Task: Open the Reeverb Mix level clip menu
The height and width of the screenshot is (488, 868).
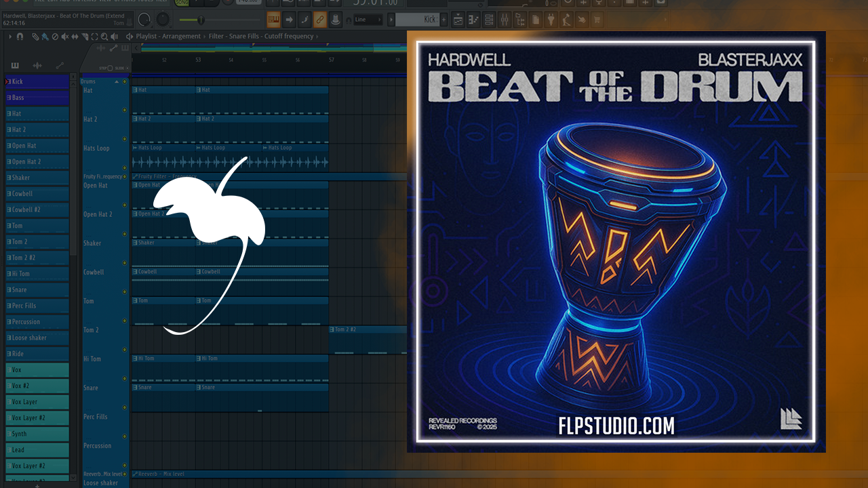Action: point(135,474)
